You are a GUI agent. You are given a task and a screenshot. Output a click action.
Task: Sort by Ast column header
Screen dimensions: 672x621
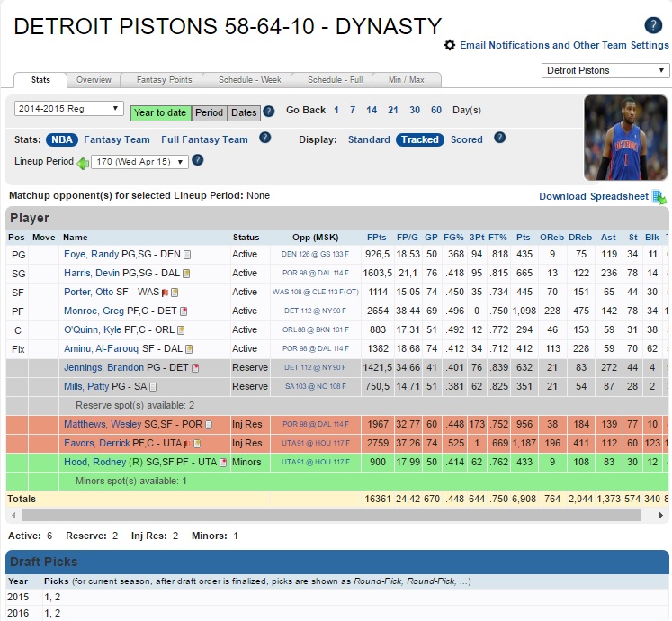point(608,238)
